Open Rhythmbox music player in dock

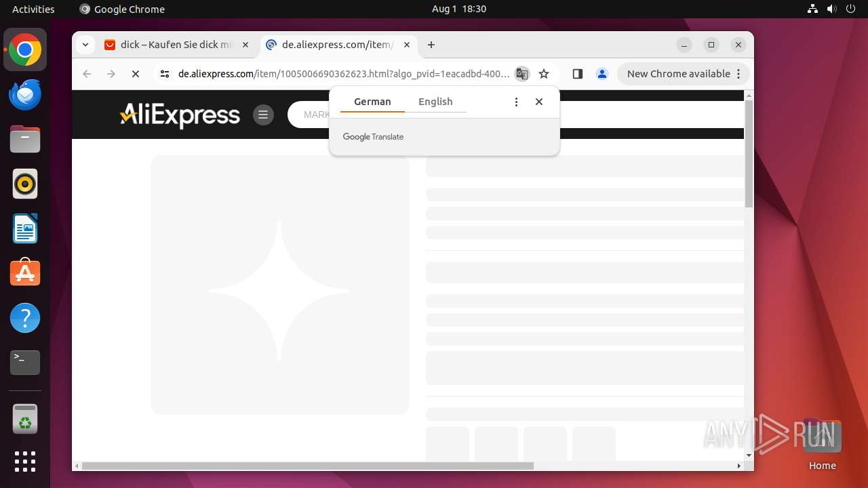(25, 184)
